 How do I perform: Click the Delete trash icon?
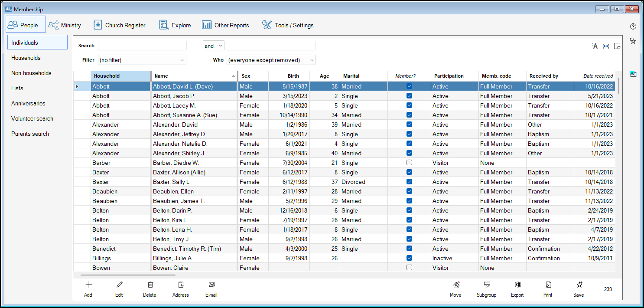(150, 285)
